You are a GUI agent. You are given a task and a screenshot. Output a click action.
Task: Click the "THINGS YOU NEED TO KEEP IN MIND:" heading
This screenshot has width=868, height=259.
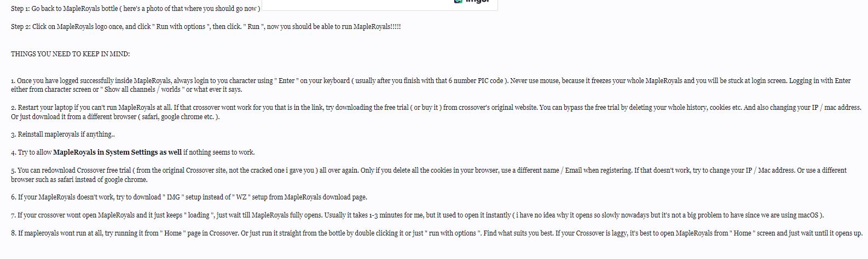pos(70,54)
